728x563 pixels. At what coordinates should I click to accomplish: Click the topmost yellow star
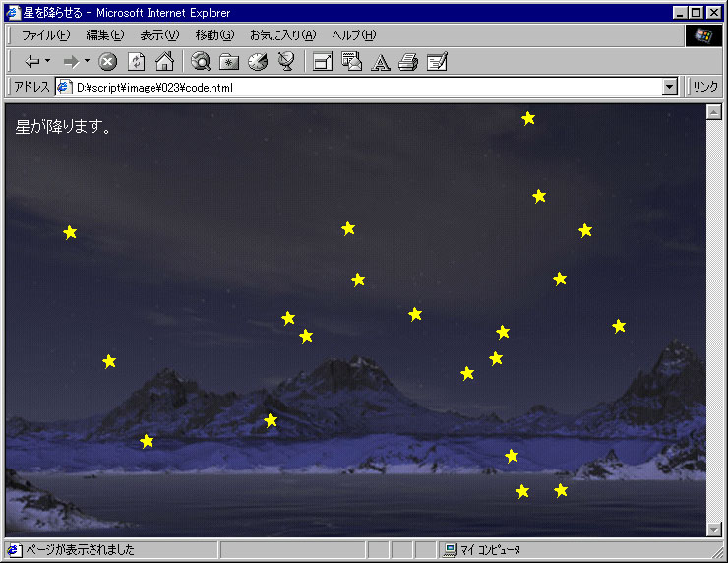pos(528,118)
